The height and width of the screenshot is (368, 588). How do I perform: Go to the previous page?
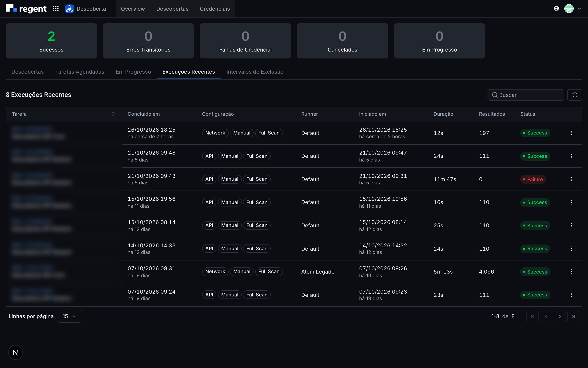[546, 316]
